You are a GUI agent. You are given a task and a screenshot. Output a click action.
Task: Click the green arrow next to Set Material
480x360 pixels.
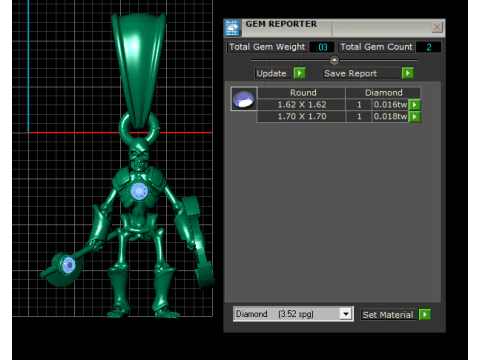425,314
